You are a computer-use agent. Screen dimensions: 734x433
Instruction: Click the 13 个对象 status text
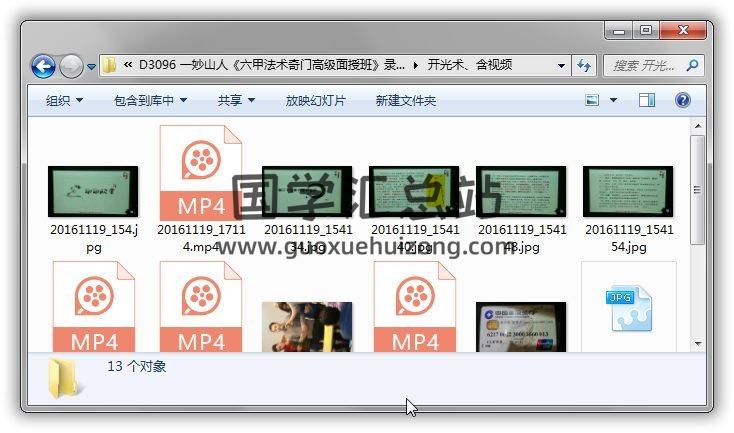tap(137, 367)
